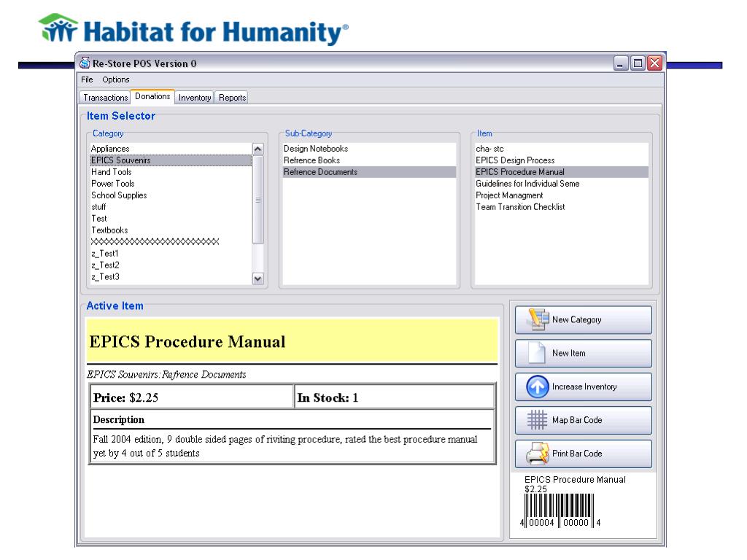Select the XXXXXXXX category row
Screen dimensions: 747x560
pos(171,242)
